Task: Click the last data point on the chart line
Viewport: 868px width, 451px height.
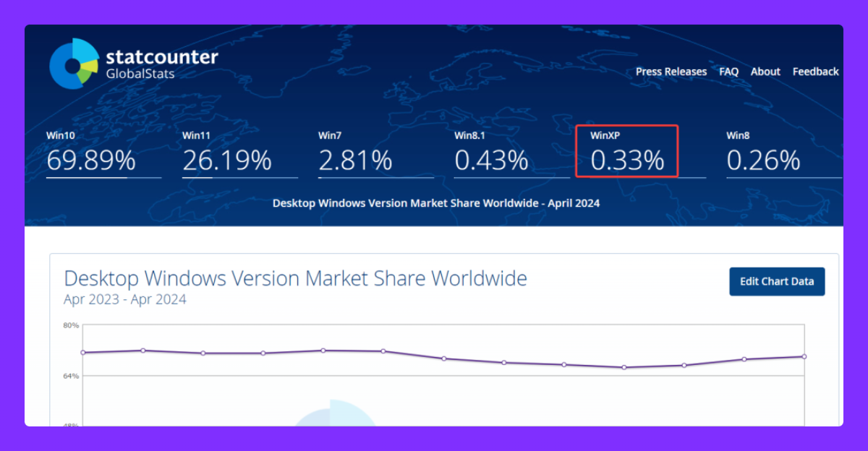Action: (804, 356)
